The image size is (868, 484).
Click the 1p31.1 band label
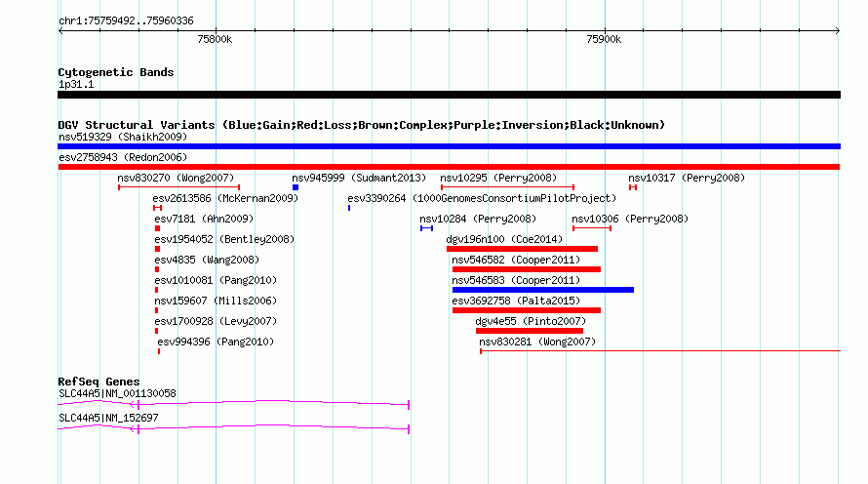[76, 85]
